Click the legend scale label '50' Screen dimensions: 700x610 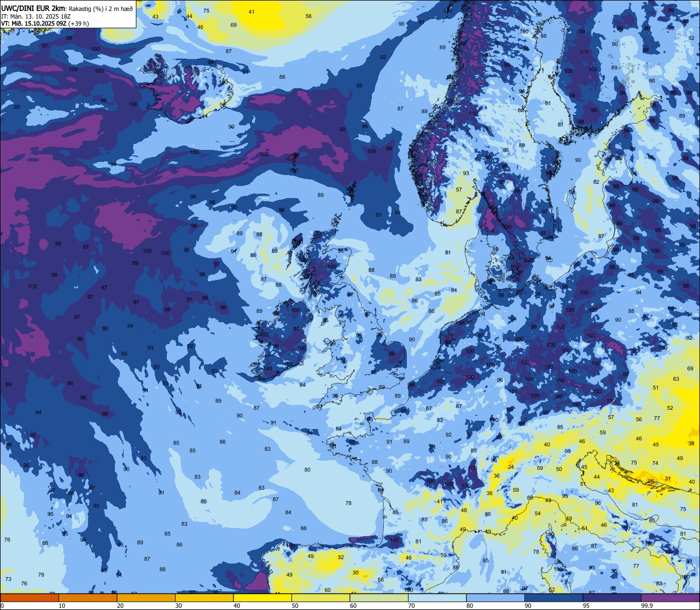tap(295, 606)
